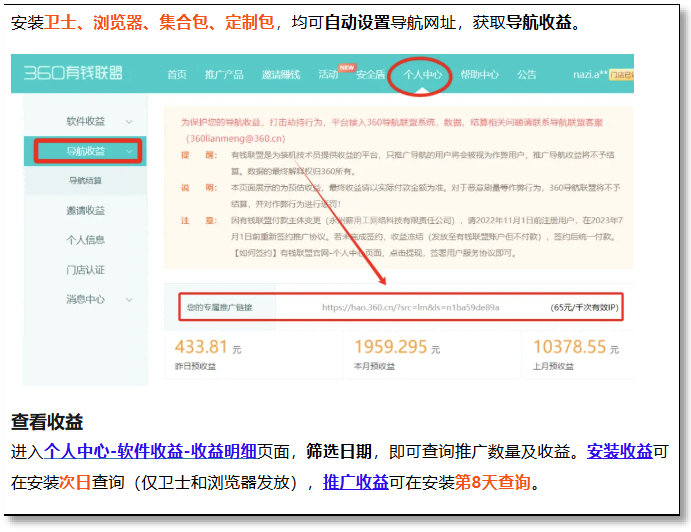Image resolution: width=691 pixels, height=532 pixels.
Task: Click the 433.81 元 yesterday earnings value
Action: tap(208, 347)
